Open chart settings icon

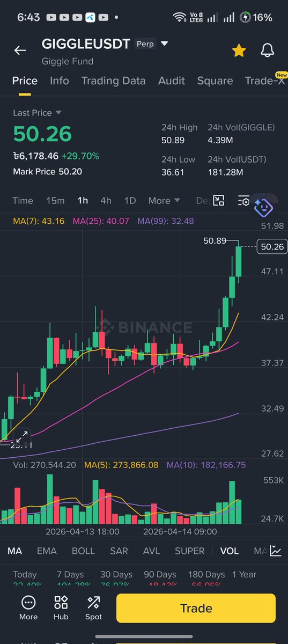[243, 201]
